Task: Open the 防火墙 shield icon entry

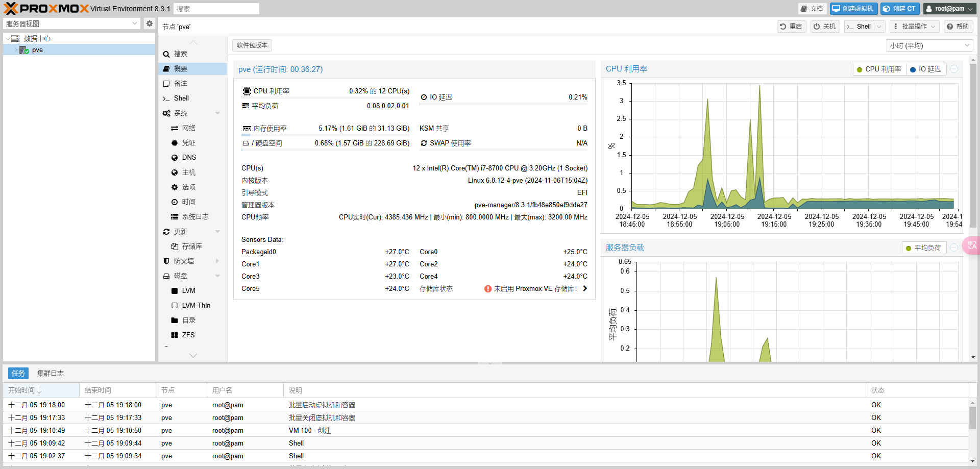Action: pos(166,261)
